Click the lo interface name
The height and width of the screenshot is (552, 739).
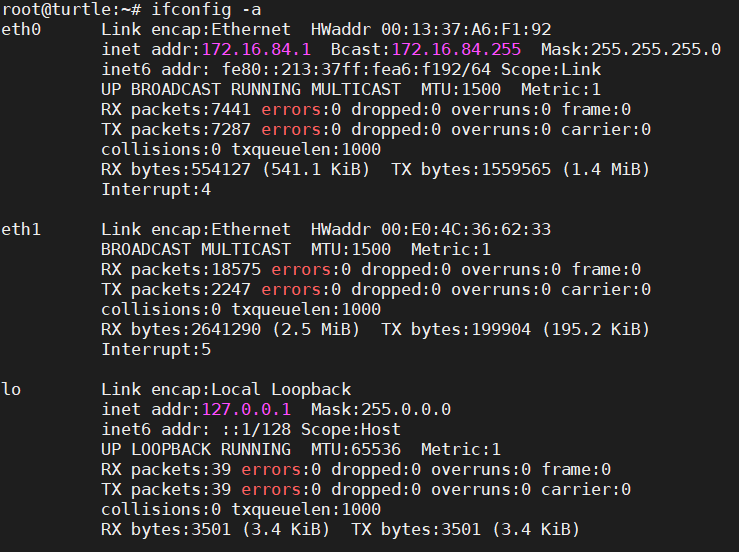coord(11,390)
